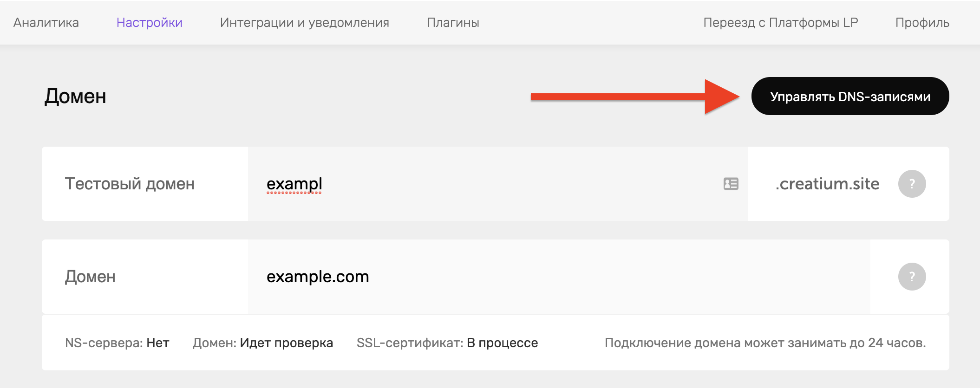Click the NS-сервера: Нет status

(x=117, y=343)
